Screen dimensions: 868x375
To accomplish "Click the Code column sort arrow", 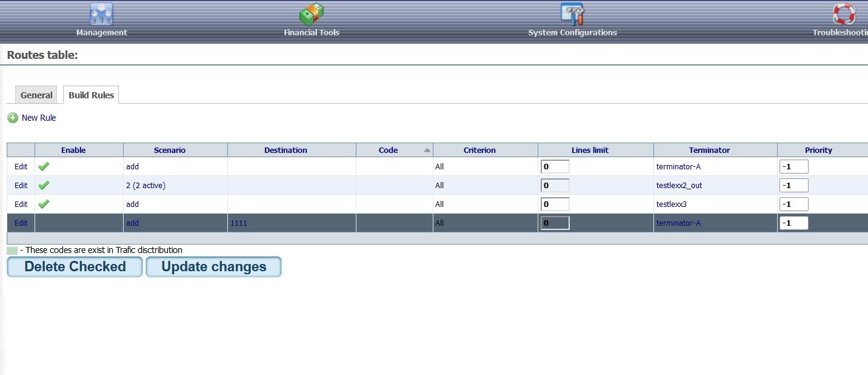I will 428,149.
